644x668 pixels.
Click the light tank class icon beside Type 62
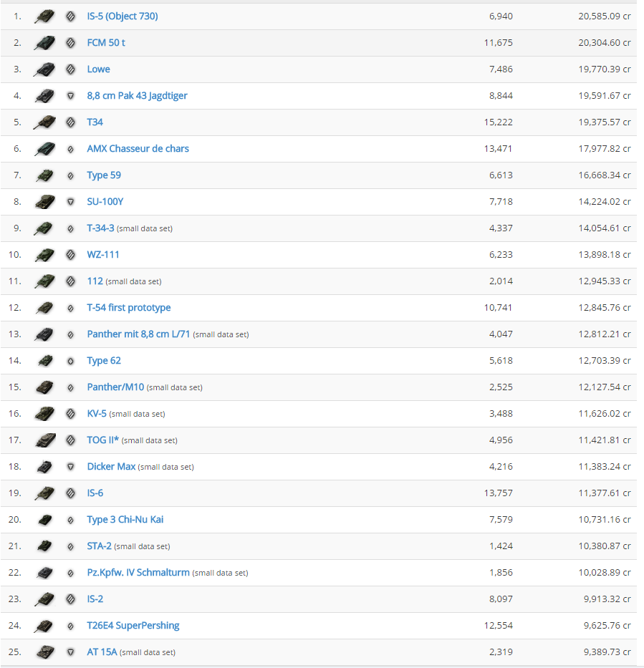pyautogui.click(x=70, y=361)
